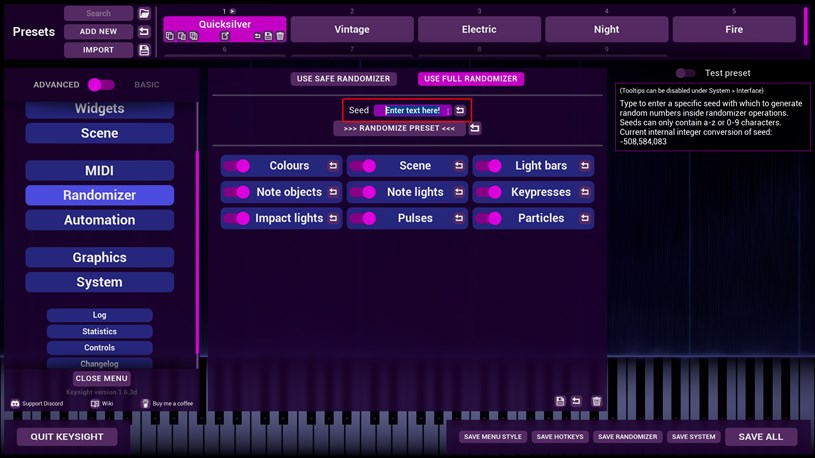Open the Statistics page

point(99,331)
